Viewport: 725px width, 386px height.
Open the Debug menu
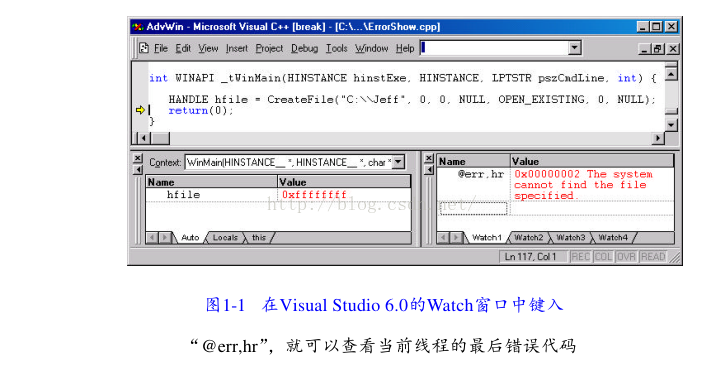(304, 49)
